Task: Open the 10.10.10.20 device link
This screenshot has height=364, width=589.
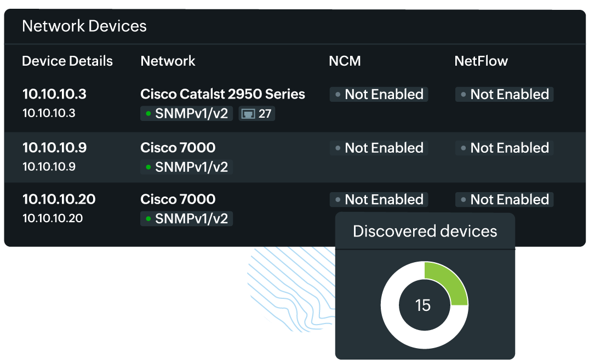Action: 59,199
